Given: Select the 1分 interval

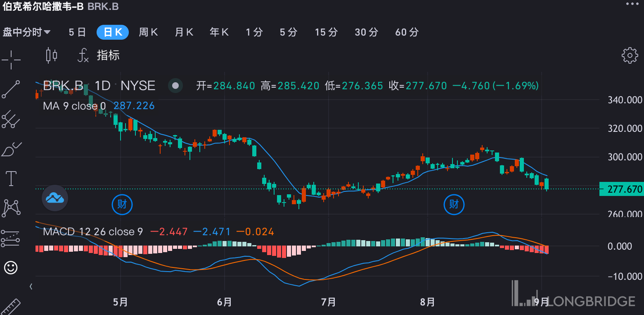Looking at the screenshot, I should [x=254, y=32].
